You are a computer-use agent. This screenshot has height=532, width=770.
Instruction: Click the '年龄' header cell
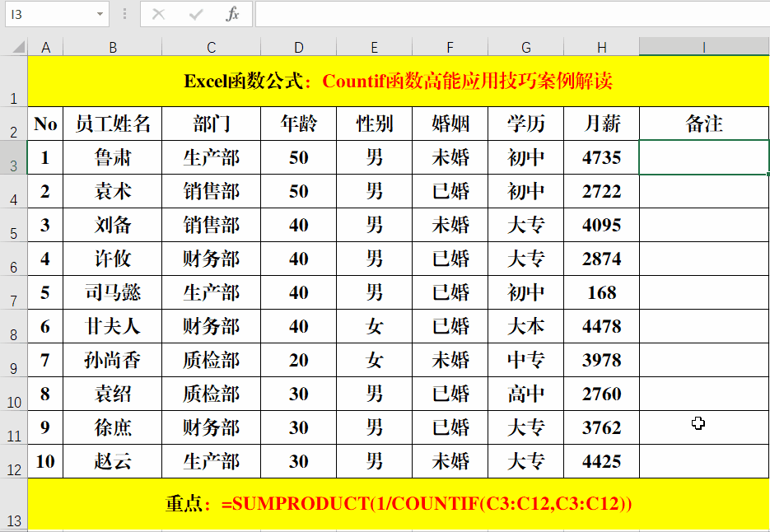pyautogui.click(x=299, y=124)
